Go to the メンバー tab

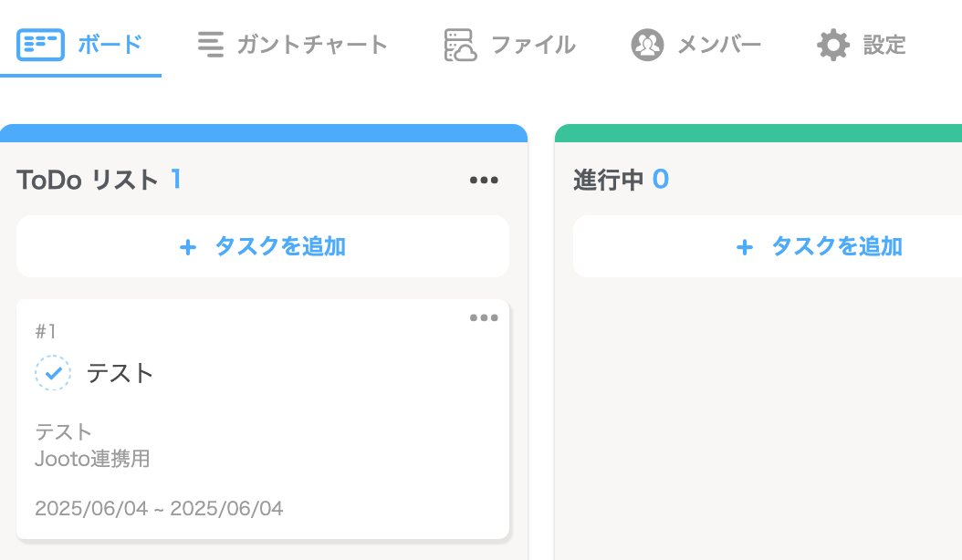pyautogui.click(x=719, y=44)
